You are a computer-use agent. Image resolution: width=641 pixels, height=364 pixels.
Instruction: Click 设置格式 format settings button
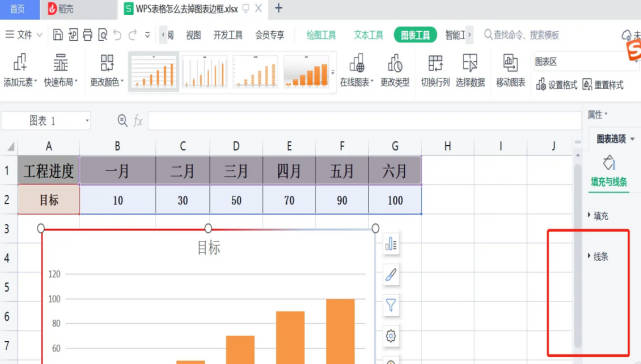pos(556,85)
